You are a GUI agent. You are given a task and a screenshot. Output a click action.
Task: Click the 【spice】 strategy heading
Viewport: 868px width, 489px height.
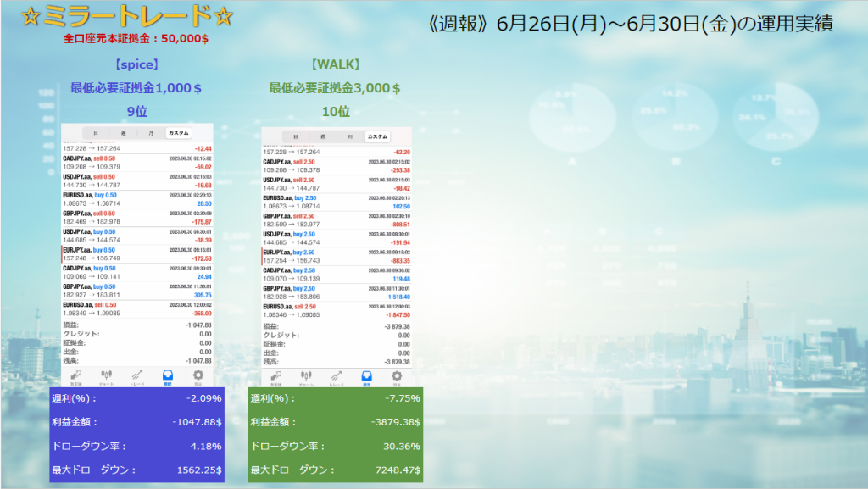click(x=136, y=64)
